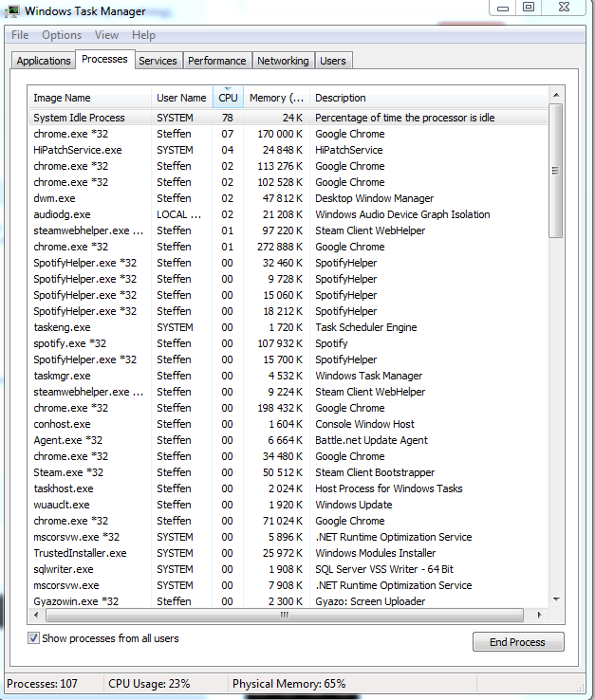Select the dwm.exe process
This screenshot has height=700, width=595.
tap(288, 198)
